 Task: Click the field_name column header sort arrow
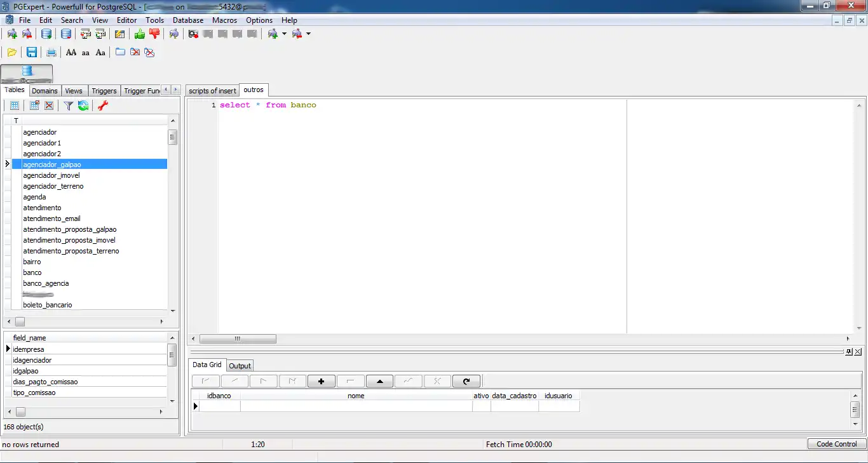(x=172, y=338)
